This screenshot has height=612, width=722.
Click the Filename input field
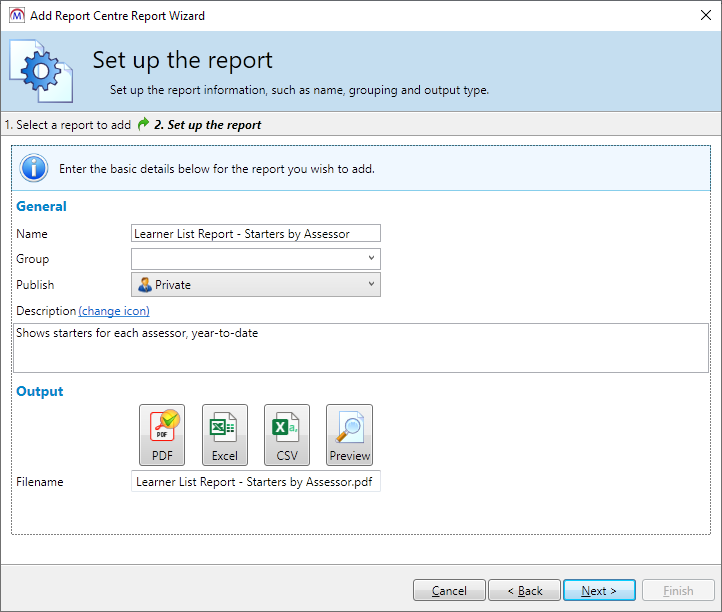pyautogui.click(x=255, y=482)
